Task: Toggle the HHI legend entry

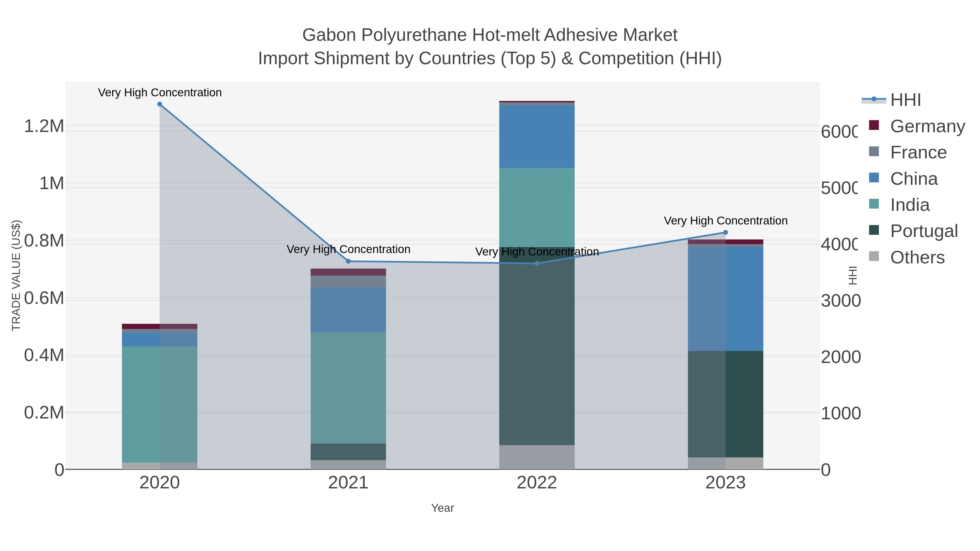Action: point(891,100)
